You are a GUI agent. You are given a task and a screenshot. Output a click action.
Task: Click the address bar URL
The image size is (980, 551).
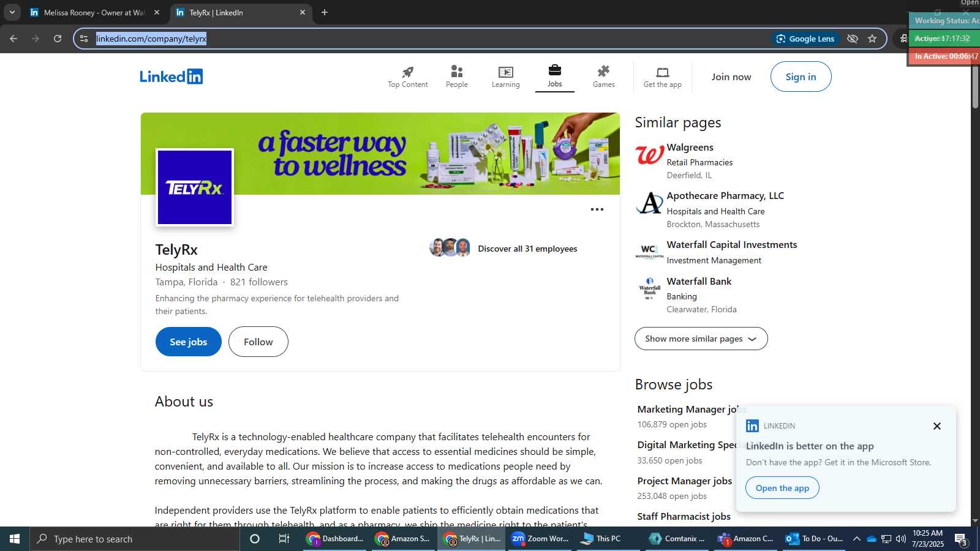coord(151,39)
